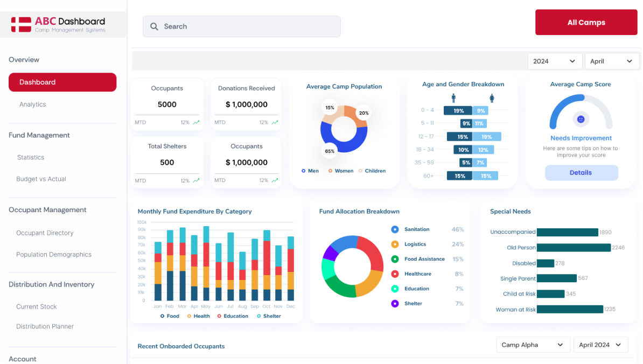Click the Sanitation blue circle icon

coord(395,229)
